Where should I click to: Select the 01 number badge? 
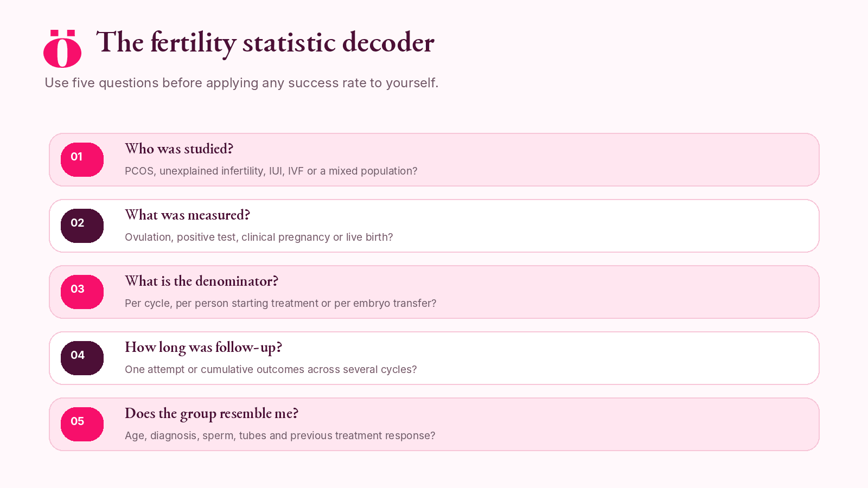click(82, 159)
